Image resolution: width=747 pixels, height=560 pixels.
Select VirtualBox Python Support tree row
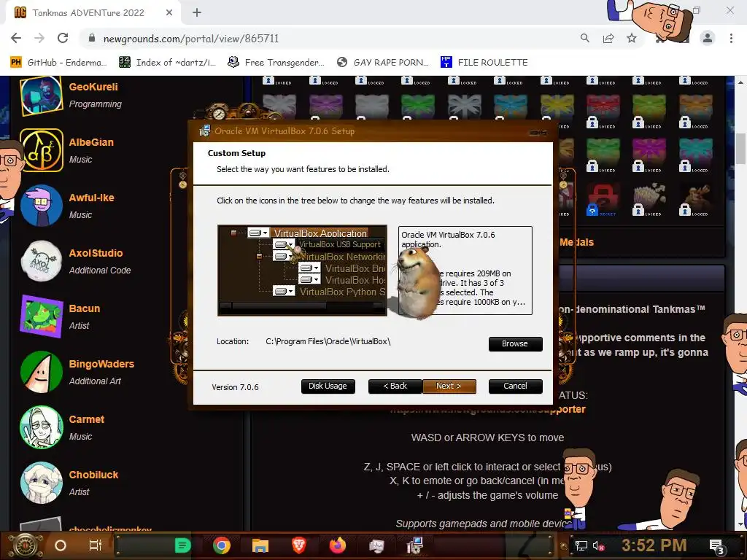pyautogui.click(x=342, y=292)
